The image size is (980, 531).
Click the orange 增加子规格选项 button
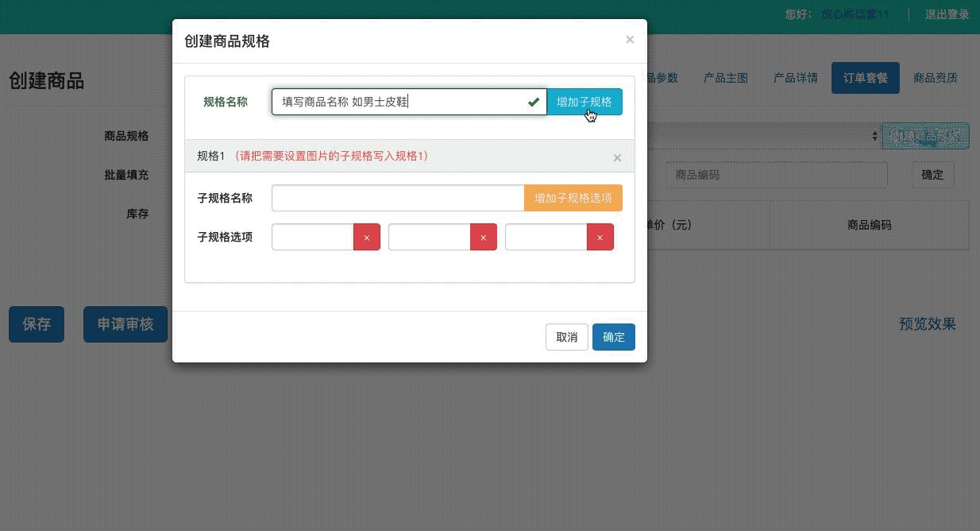(573, 197)
